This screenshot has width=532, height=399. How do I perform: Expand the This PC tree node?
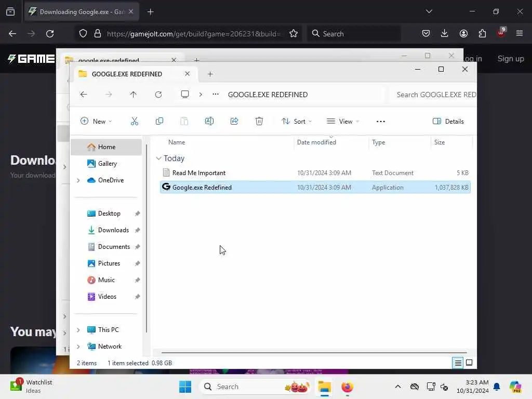(x=78, y=330)
